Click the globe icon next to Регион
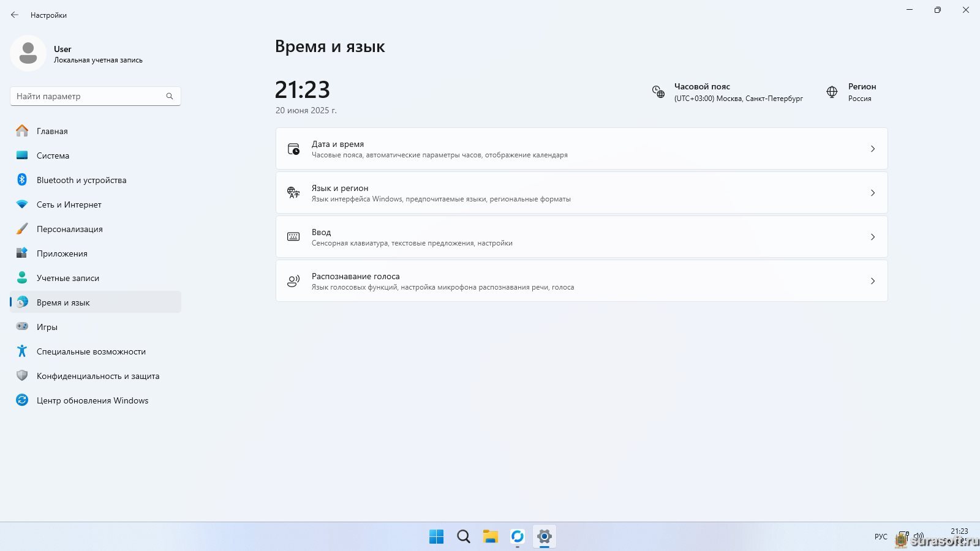 832,92
